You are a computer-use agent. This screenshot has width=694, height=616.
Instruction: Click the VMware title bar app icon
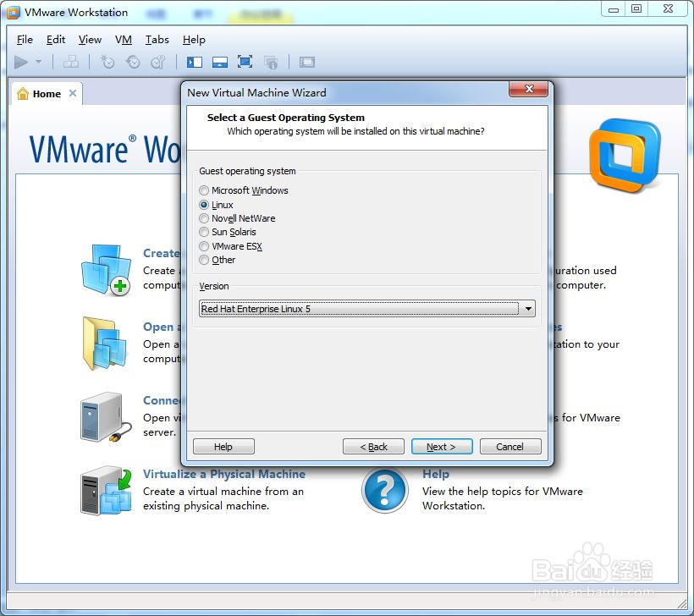(x=14, y=13)
